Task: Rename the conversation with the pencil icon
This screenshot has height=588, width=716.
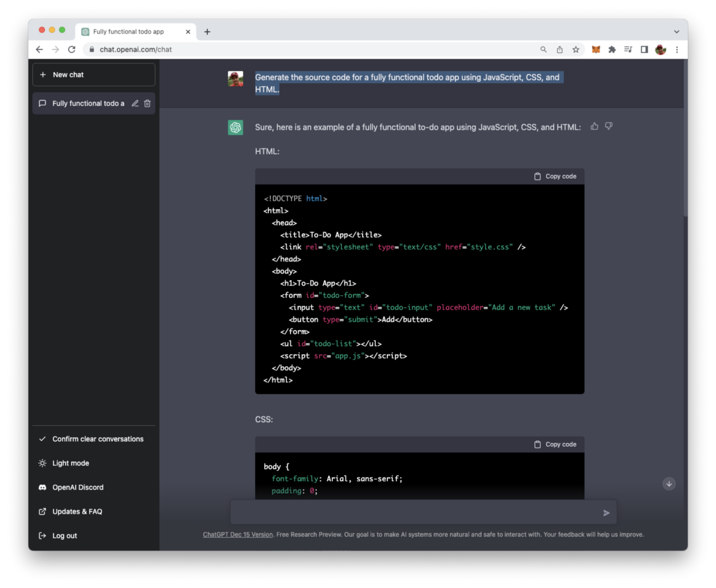Action: [x=135, y=103]
